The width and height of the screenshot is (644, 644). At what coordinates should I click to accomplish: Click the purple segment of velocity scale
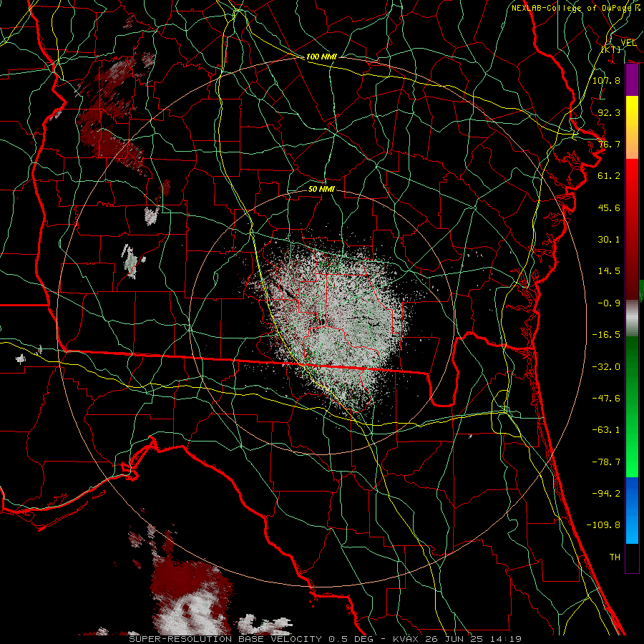(x=632, y=80)
